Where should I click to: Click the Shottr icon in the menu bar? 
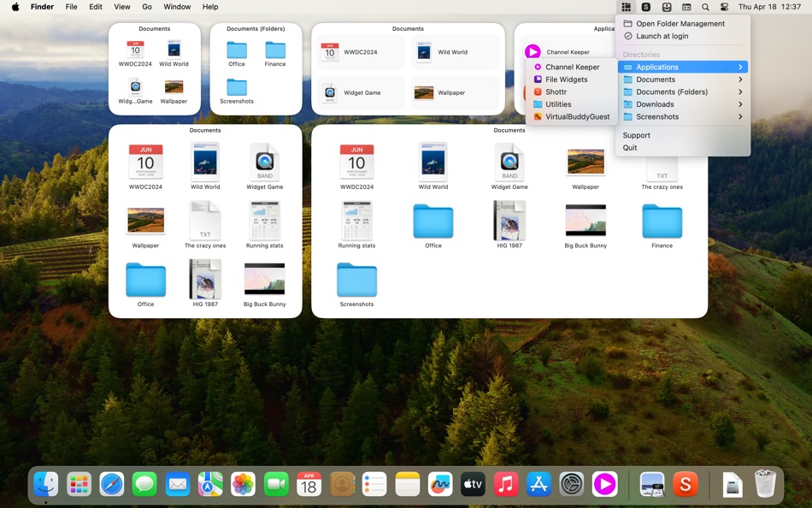645,7
